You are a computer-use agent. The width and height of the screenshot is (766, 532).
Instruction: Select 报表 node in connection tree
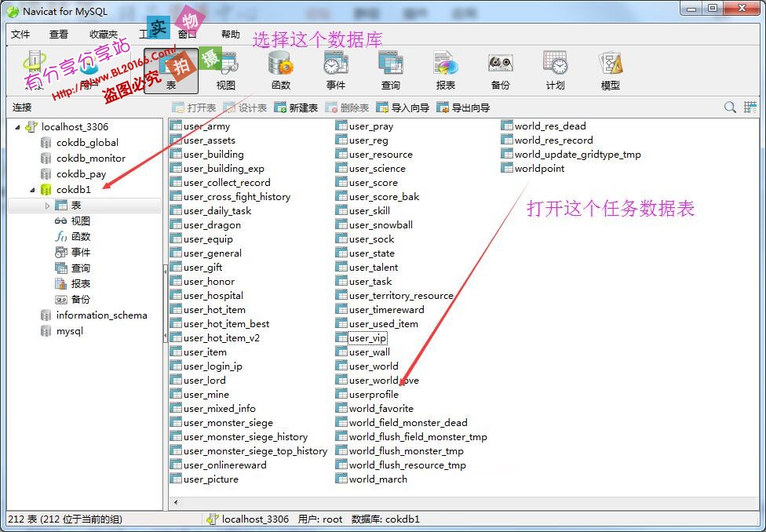[73, 283]
